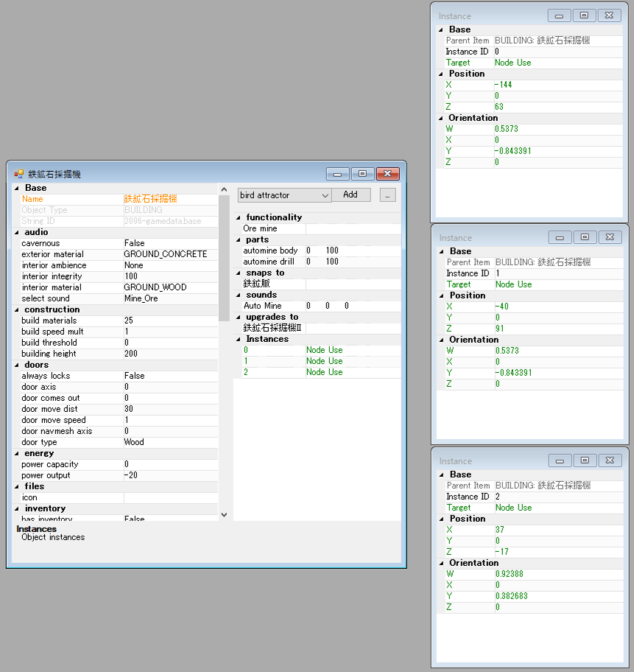Maximize the main item editor window
The image size is (634, 672).
pyautogui.click(x=362, y=174)
